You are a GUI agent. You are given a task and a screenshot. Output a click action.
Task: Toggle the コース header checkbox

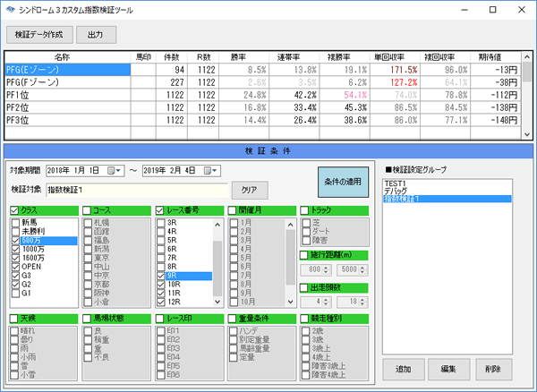(87, 210)
